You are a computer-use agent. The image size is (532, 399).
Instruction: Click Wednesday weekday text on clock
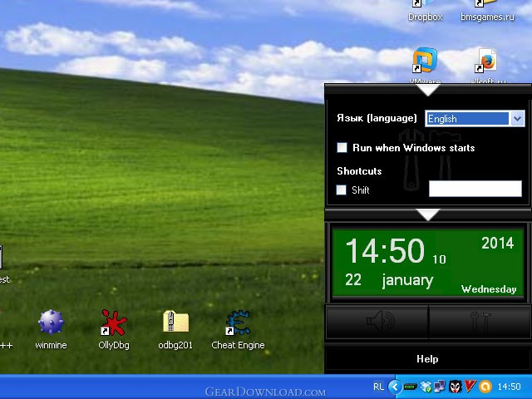click(x=489, y=289)
